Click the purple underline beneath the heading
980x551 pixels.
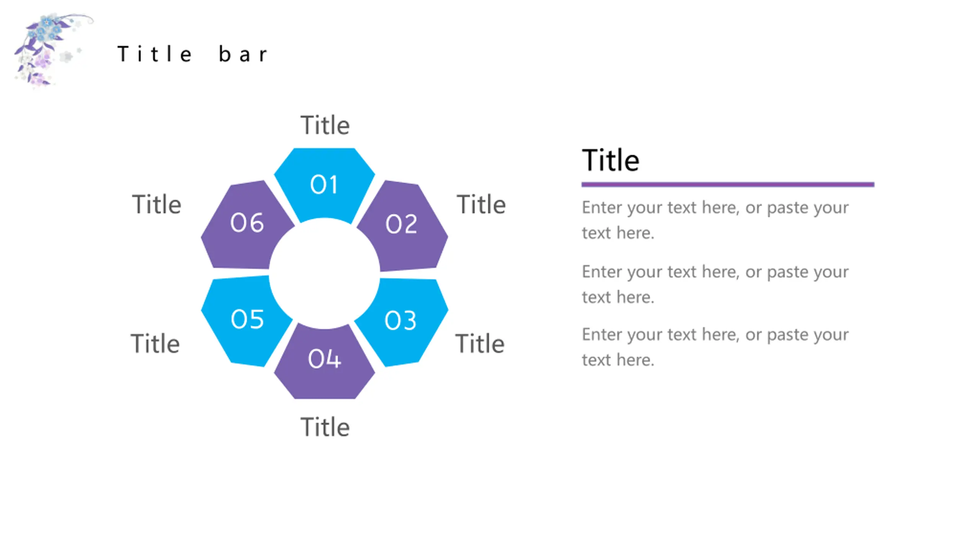coord(728,184)
